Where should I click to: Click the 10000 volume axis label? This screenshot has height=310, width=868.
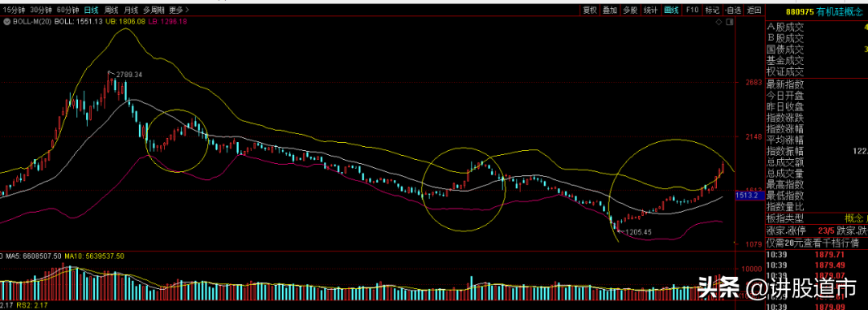click(x=752, y=268)
